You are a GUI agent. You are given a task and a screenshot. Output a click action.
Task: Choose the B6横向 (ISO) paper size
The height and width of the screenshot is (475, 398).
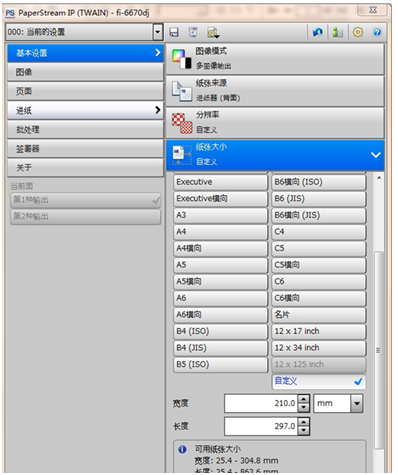point(319,182)
